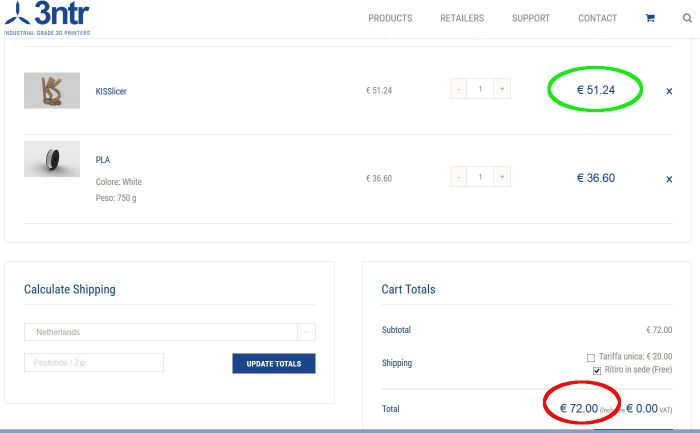
Task: Click the PLA line total € 36.60
Action: click(596, 178)
